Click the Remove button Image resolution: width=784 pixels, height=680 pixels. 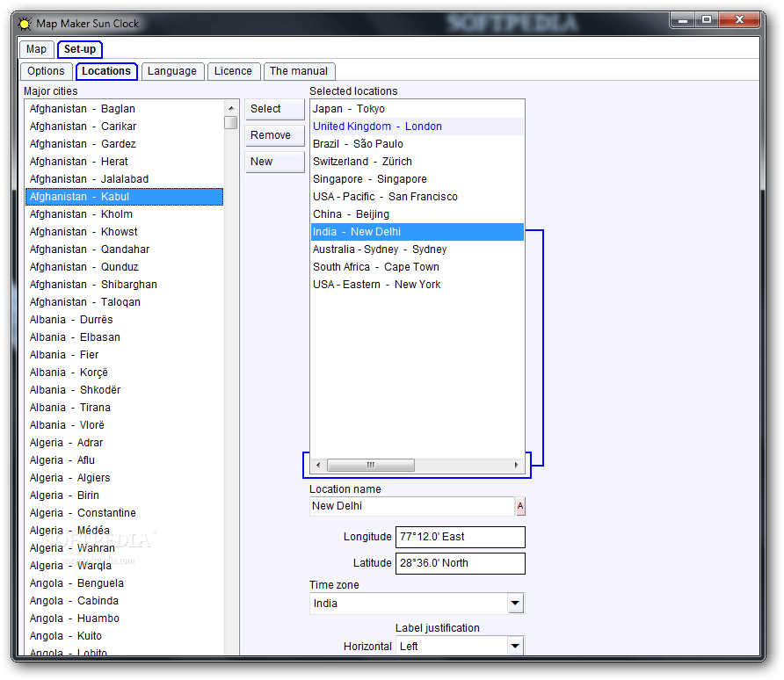[274, 135]
